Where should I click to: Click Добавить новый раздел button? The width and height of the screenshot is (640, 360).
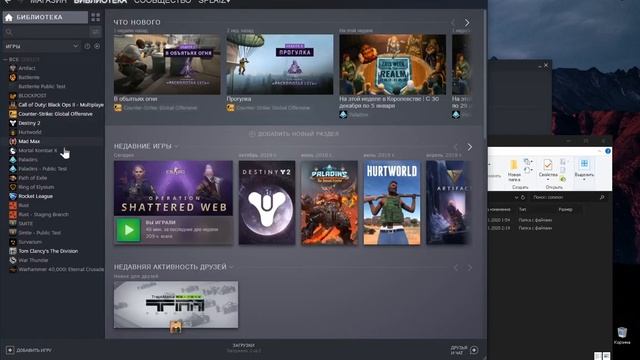tap(294, 134)
